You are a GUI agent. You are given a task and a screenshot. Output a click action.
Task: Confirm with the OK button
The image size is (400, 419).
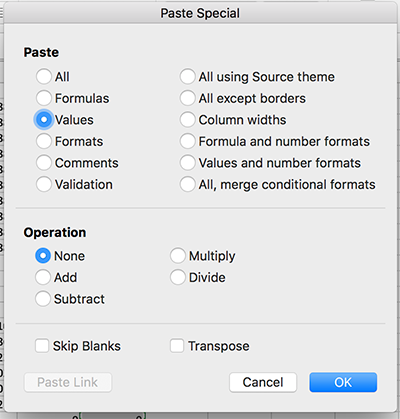343,382
